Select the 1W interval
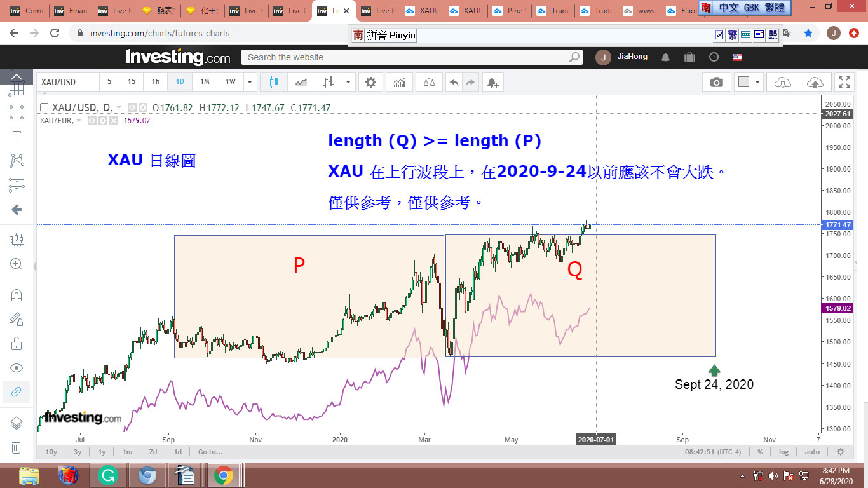This screenshot has height=488, width=868. pyautogui.click(x=231, y=82)
